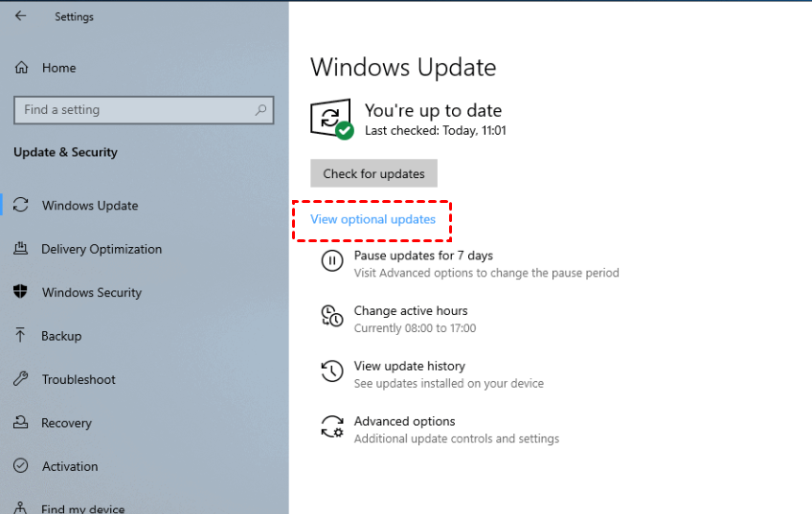Screen dimensions: 812x514
Task: Click the search magnifier icon
Action: (x=261, y=110)
